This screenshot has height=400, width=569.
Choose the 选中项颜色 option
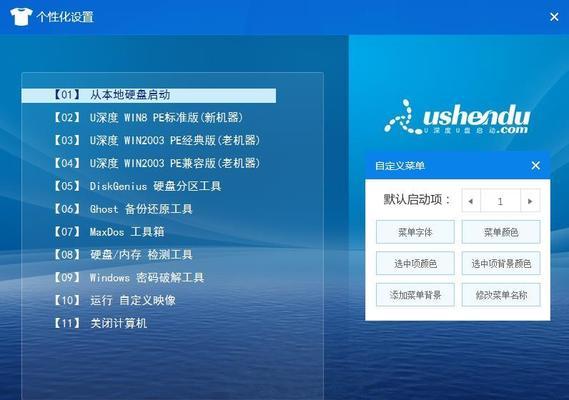click(415, 263)
